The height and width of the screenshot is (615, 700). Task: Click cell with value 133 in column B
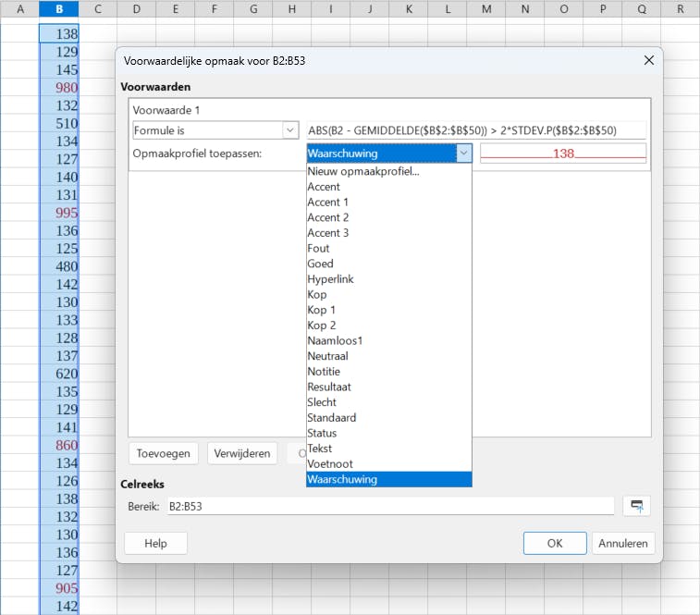coord(59,320)
